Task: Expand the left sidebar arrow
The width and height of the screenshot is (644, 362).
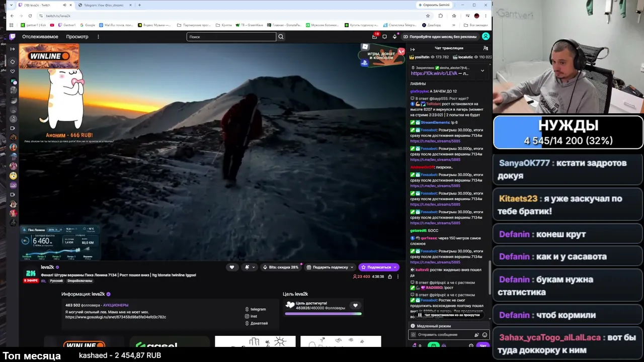Action: [x=13, y=49]
